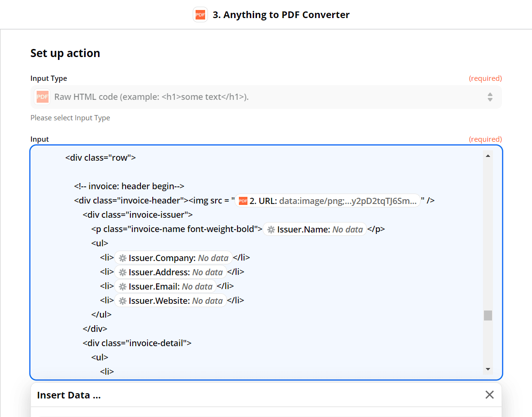532x417 pixels.
Task: Click the gear icon on the Issuer.Address pill
Action: [123, 272]
